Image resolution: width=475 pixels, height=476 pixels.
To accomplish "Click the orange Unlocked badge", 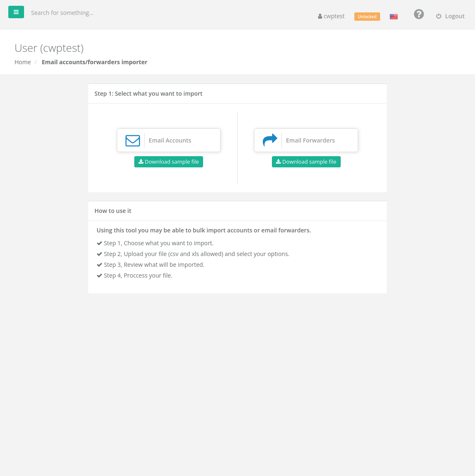I will tap(367, 17).
